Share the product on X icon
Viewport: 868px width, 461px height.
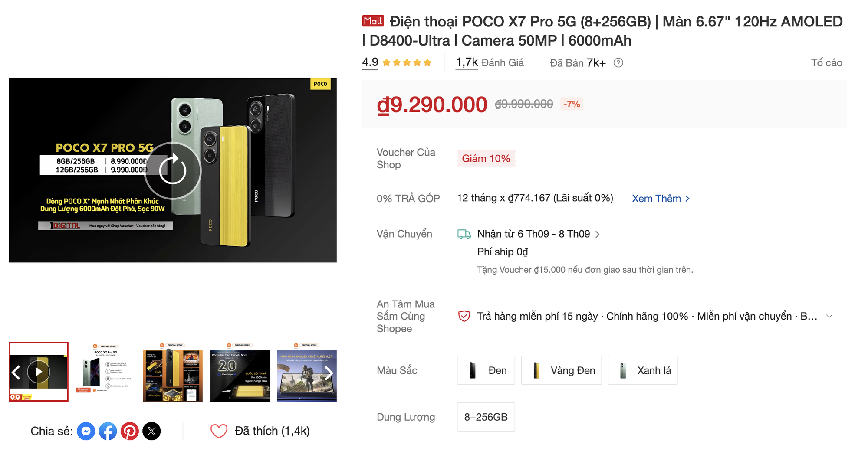pos(152,431)
